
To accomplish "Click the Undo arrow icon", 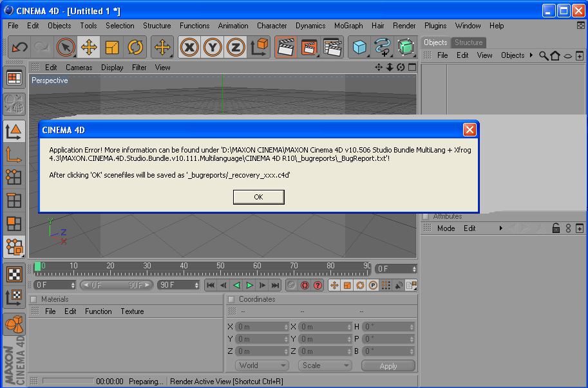I will pyautogui.click(x=19, y=47).
